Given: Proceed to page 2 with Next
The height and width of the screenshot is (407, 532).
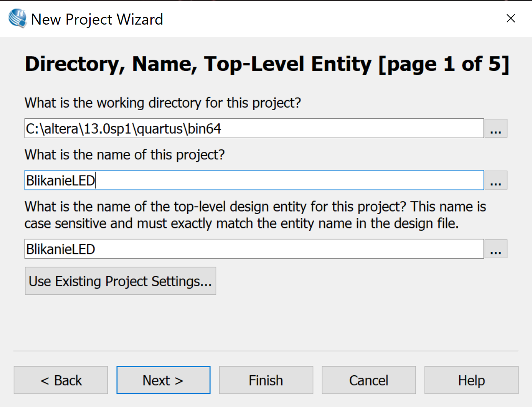Looking at the screenshot, I should 163,380.
